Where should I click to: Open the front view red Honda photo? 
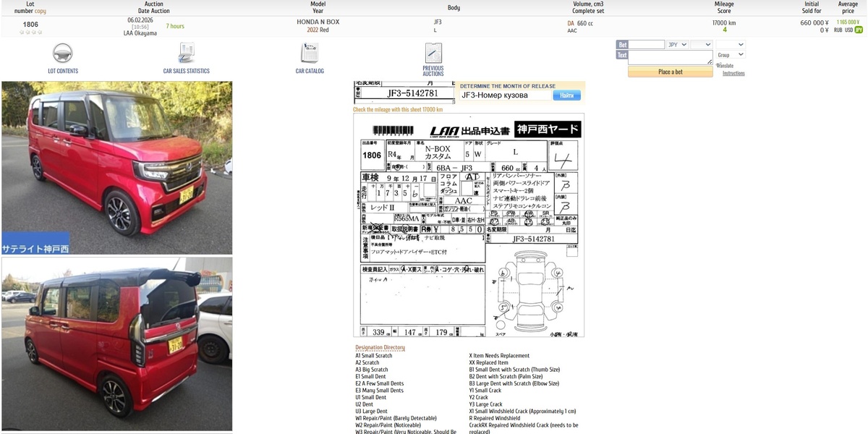coord(117,168)
